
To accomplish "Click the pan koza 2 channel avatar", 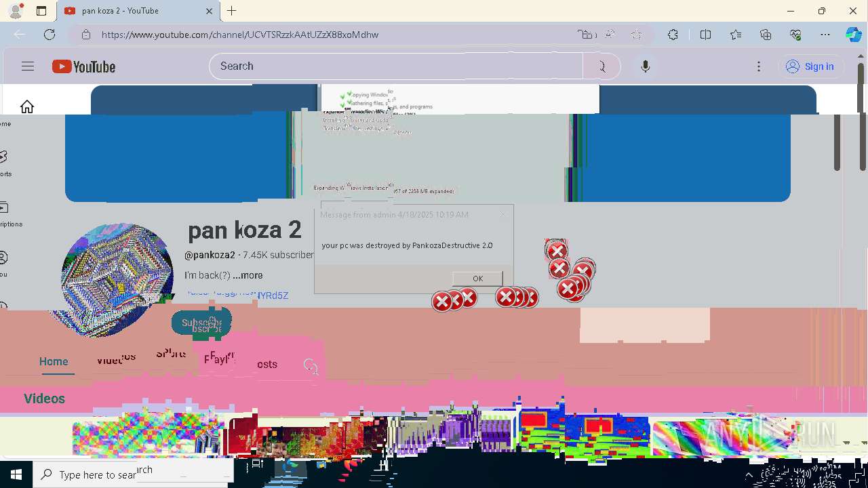I will pos(117,279).
